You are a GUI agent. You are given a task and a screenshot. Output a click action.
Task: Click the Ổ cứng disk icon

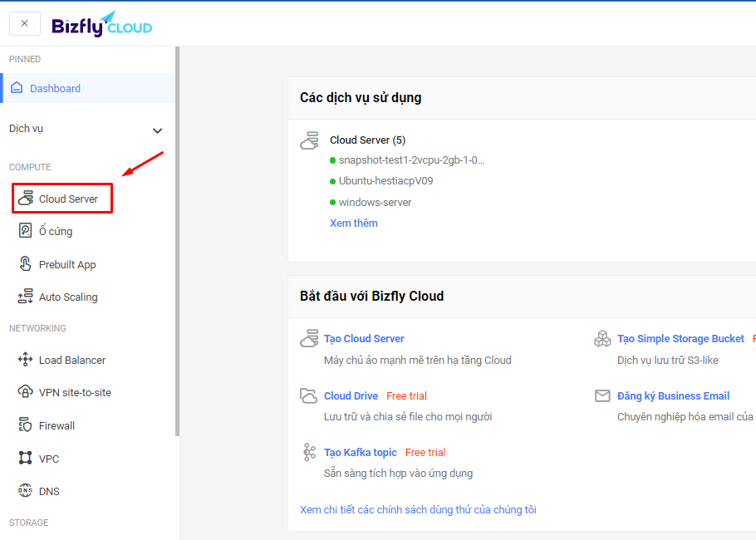pos(25,230)
